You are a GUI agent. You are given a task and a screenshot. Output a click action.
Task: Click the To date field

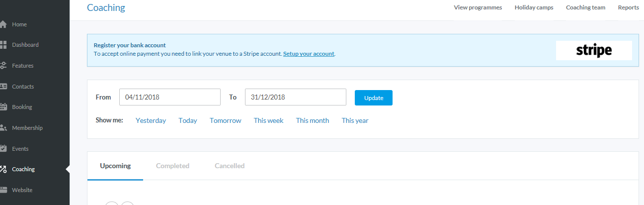(295, 98)
